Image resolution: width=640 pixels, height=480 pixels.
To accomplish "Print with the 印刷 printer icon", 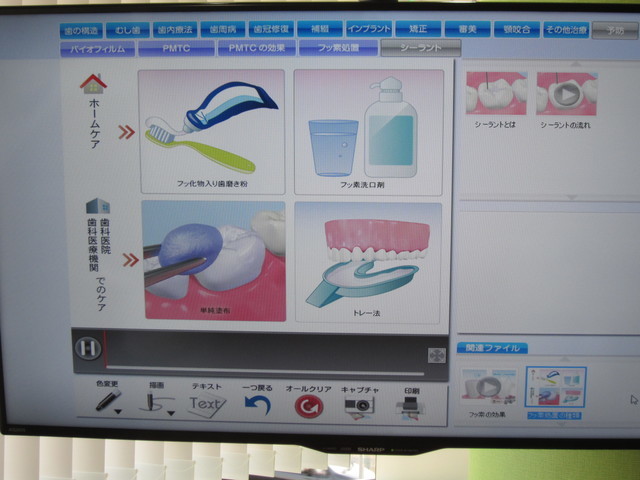I will pos(411,408).
